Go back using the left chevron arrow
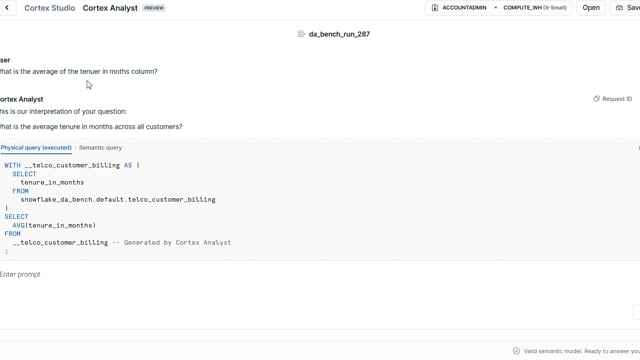This screenshot has height=360, width=640. [7, 8]
